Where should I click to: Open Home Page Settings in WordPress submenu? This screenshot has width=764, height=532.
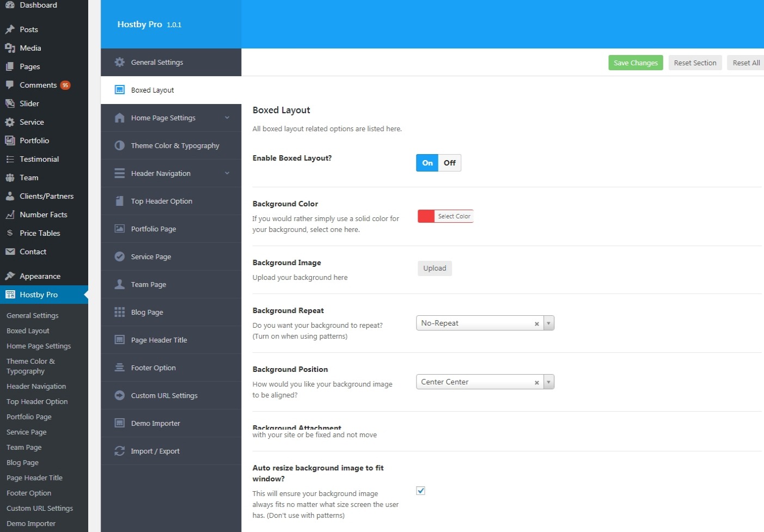point(39,346)
